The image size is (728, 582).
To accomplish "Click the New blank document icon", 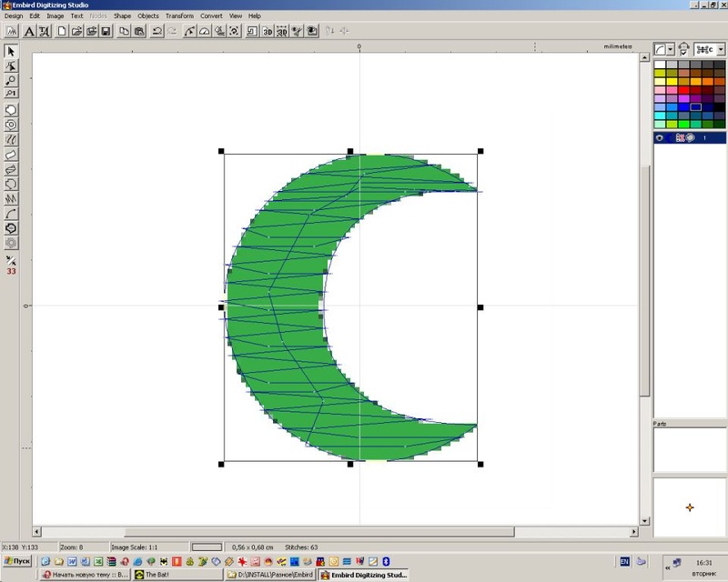I will (x=62, y=32).
